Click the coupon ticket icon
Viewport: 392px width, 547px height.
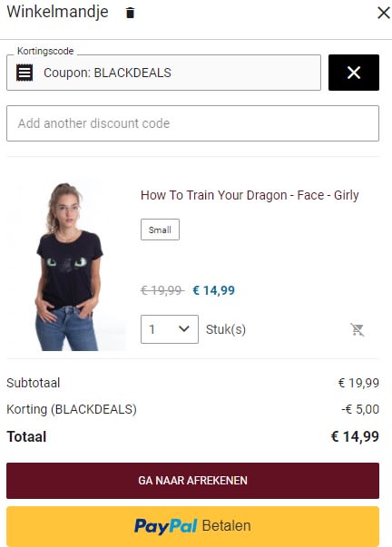point(24,73)
